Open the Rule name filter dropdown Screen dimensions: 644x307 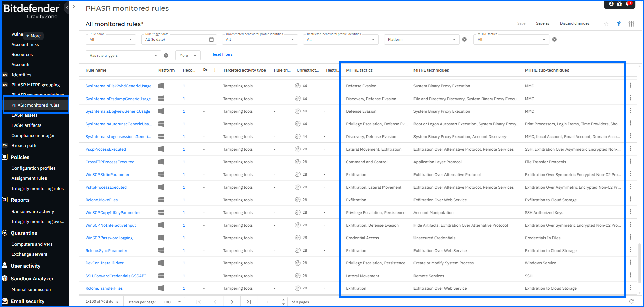(x=111, y=39)
